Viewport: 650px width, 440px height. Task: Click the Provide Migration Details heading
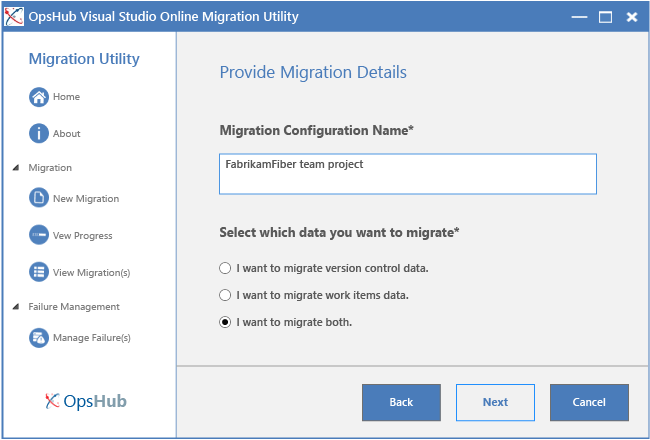[313, 72]
